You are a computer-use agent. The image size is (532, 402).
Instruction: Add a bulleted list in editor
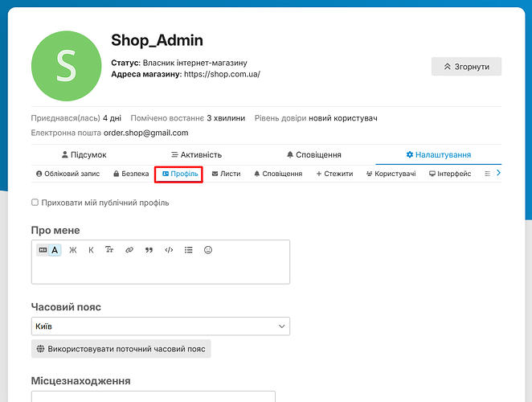tap(189, 250)
